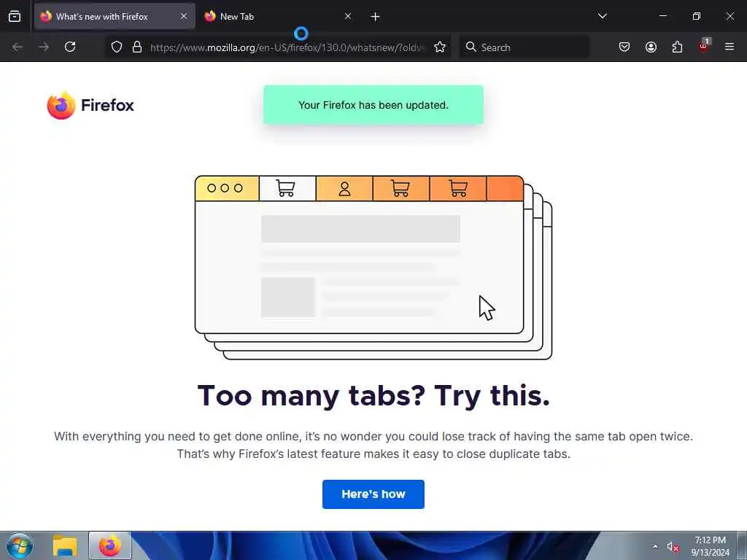Image resolution: width=747 pixels, height=560 pixels.
Task: Switch to What's new with Firefox tab
Action: pyautogui.click(x=115, y=17)
